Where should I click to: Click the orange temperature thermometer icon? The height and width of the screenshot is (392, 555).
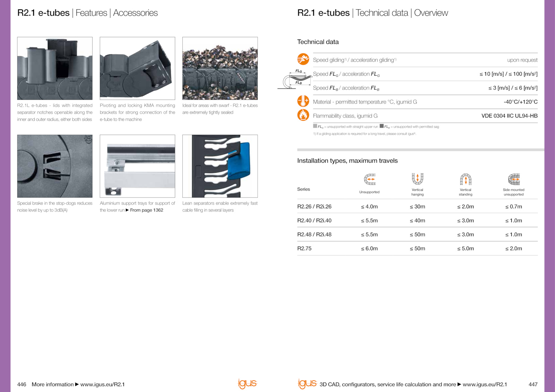pyautogui.click(x=303, y=101)
